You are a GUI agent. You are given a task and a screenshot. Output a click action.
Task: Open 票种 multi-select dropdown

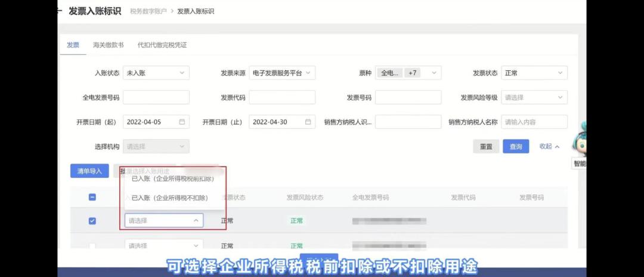click(x=408, y=73)
